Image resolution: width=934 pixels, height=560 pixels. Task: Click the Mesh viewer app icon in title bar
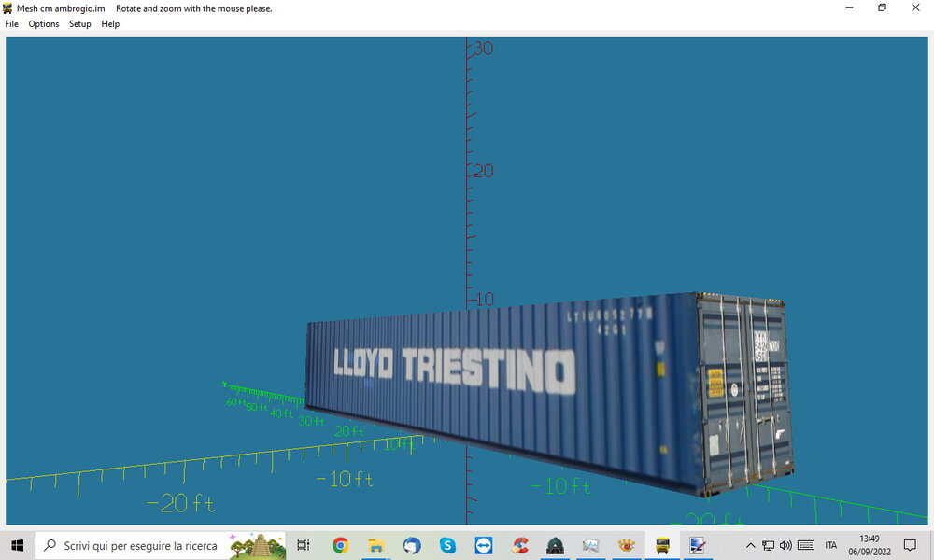click(7, 8)
